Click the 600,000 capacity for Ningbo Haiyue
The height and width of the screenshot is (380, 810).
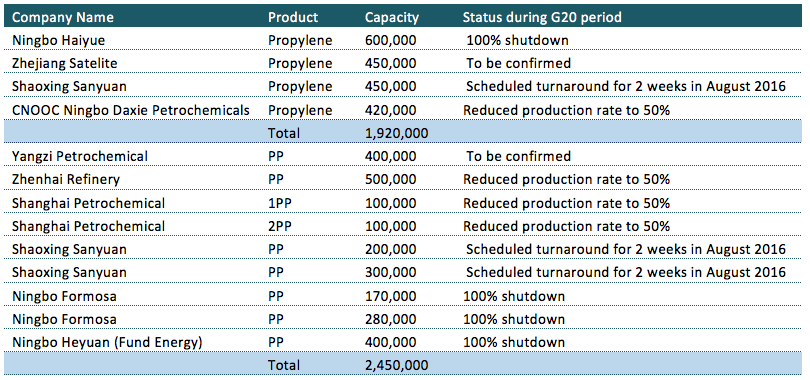(391, 40)
